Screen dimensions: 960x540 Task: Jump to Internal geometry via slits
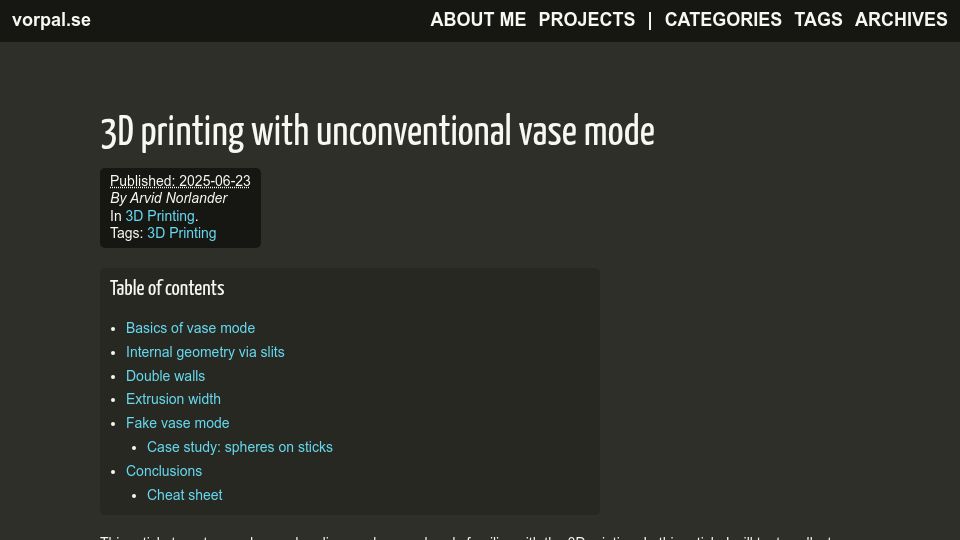pos(205,352)
